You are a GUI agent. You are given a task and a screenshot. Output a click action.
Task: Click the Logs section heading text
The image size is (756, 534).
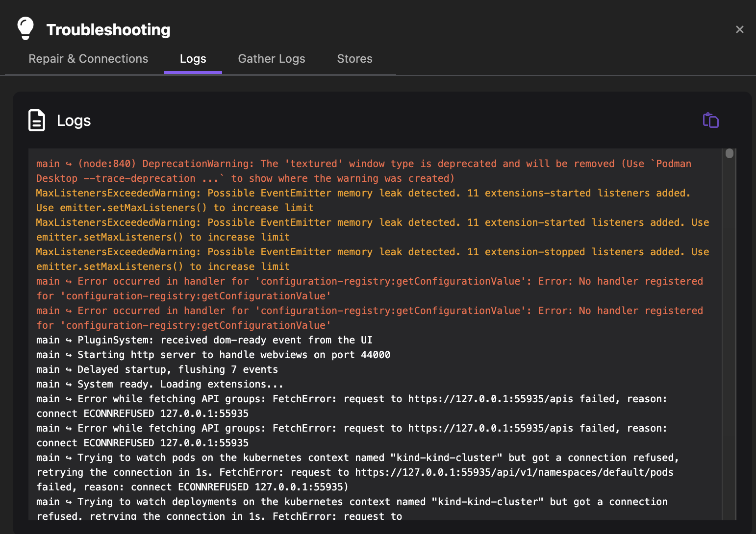74,121
